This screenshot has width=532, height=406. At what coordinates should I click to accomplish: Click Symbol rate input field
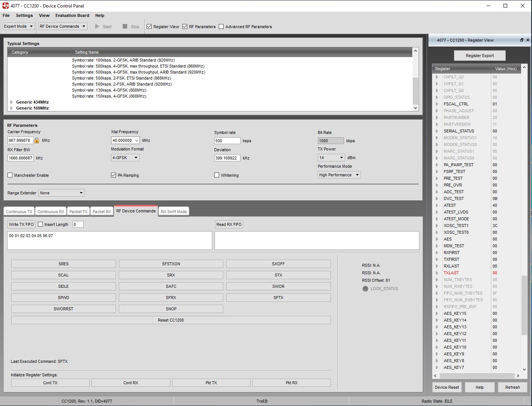[227, 141]
